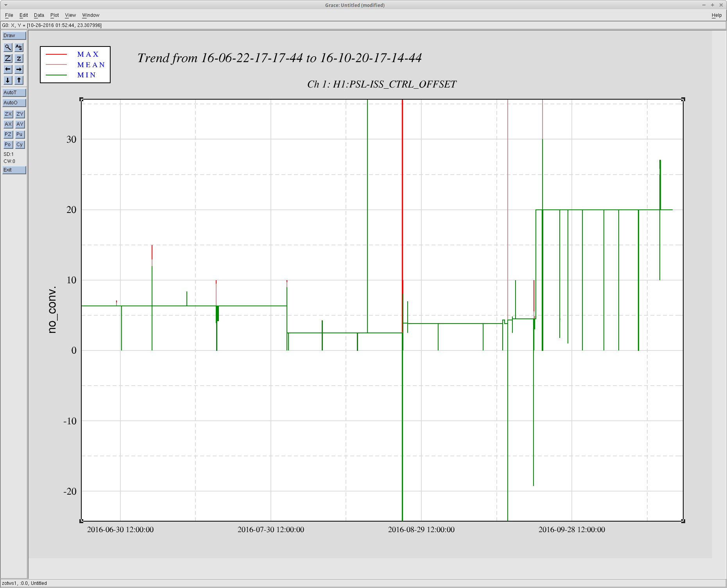This screenshot has height=588, width=727.
Task: Click the AY autoscale y button
Action: pyautogui.click(x=20, y=124)
